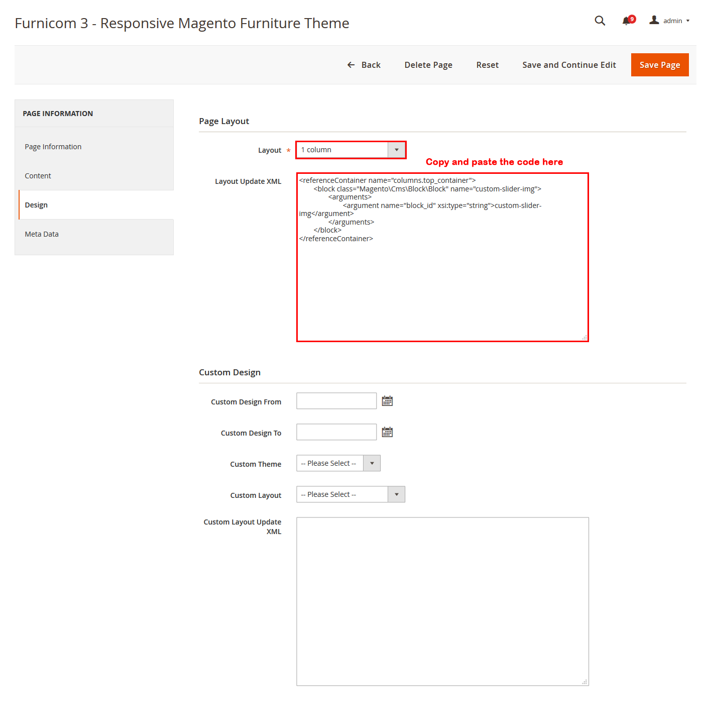
Task: Switch to the Page Information tab
Action: click(x=53, y=147)
